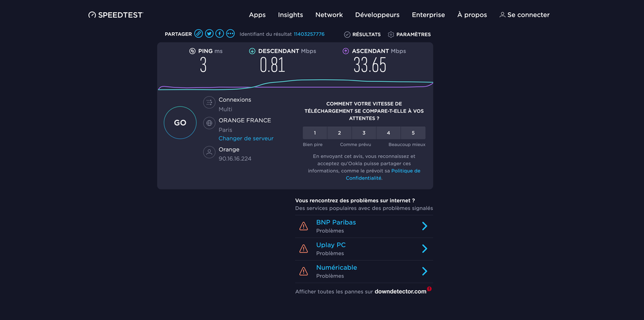Copy result link via chain icon
Screen dimensions: 644x320
199,33
